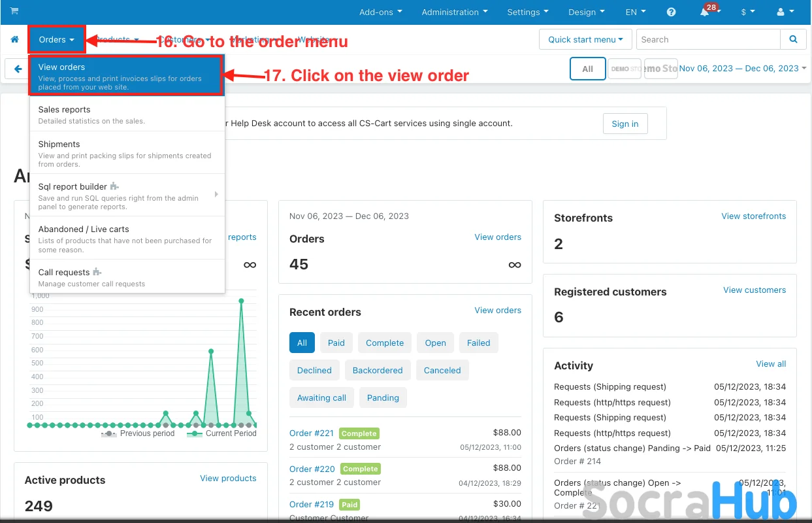Click the shopping cart icon in top bar
Screen dimensions: 812x523
click(14, 11)
